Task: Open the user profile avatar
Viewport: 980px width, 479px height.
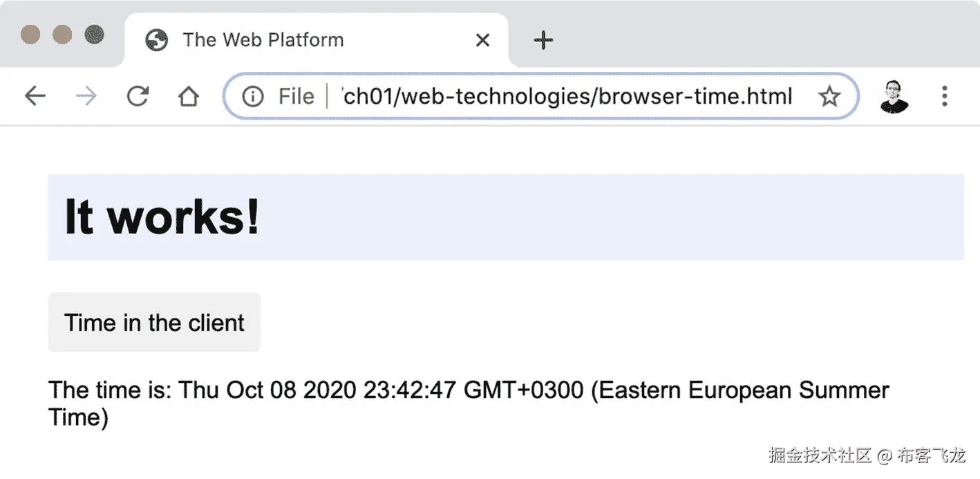Action: (x=894, y=97)
